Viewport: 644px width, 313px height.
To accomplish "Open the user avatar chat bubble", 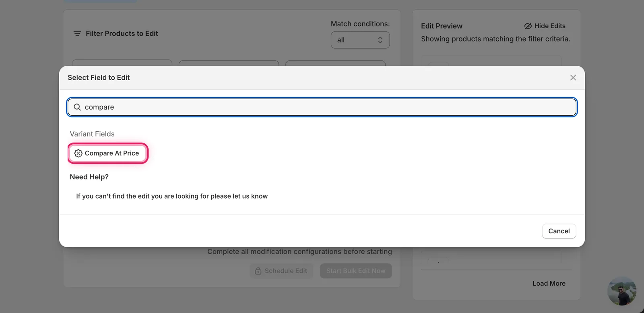I will click(x=622, y=291).
